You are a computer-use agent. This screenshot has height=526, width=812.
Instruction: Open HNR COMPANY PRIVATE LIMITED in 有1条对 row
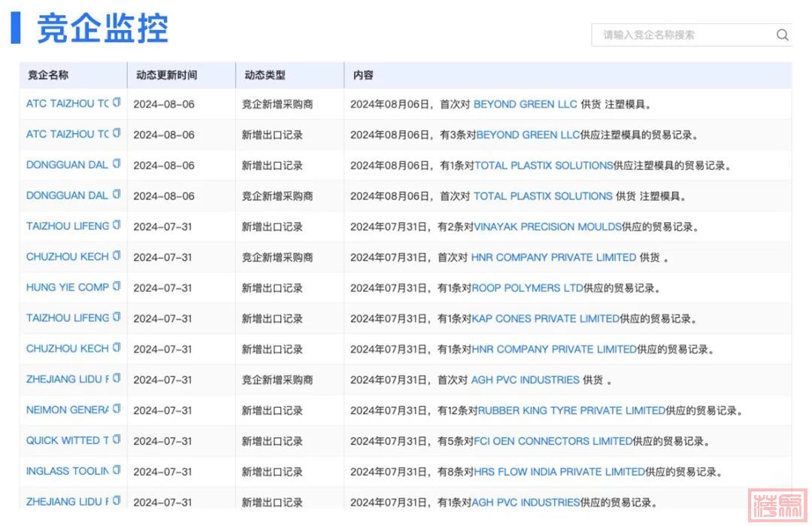(554, 348)
